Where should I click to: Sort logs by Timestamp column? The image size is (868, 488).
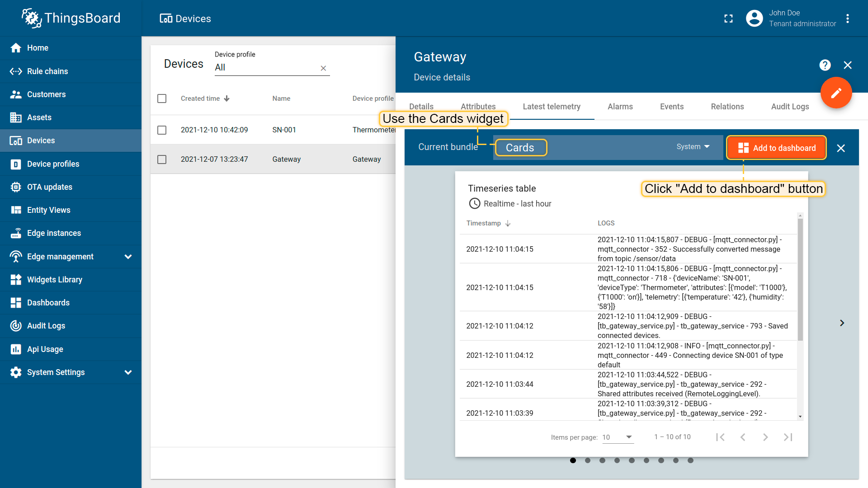click(x=488, y=223)
